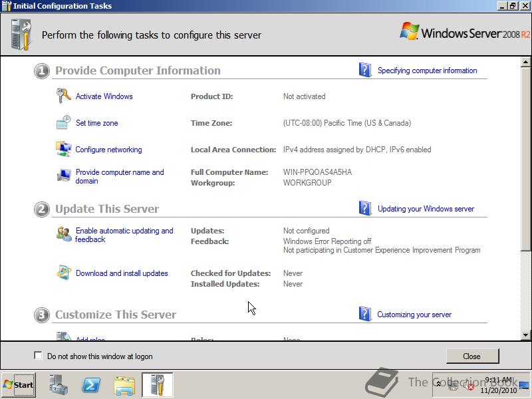
Task: Open Activate Windows link
Action: tap(104, 96)
